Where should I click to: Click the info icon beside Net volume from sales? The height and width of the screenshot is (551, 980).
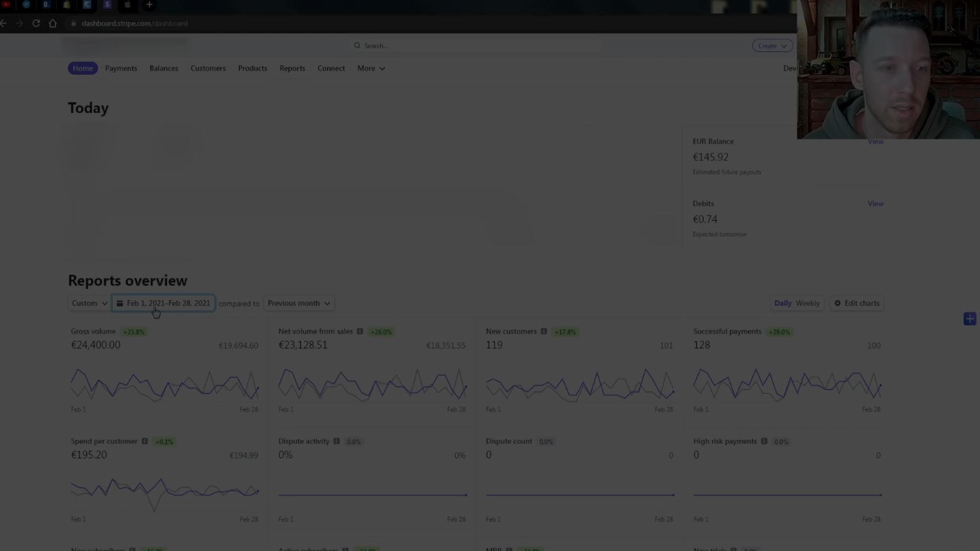(360, 332)
